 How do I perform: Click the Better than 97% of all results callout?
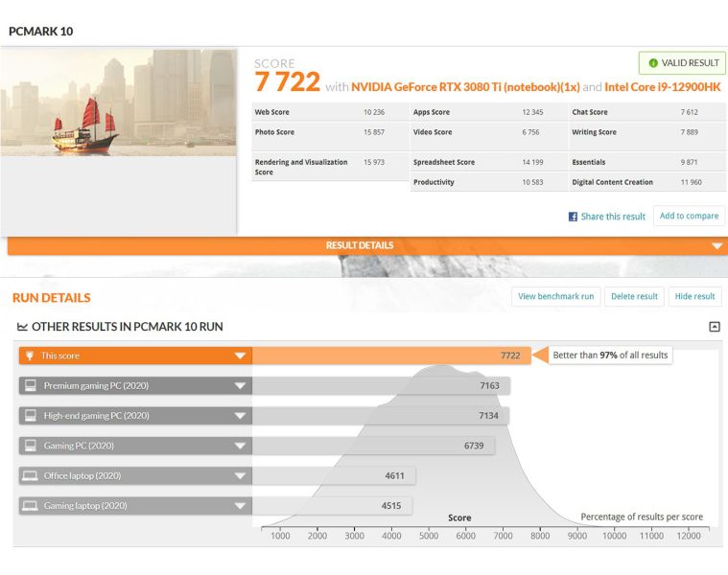[610, 356]
